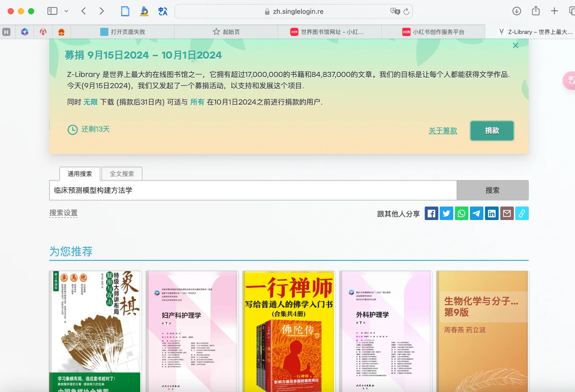The width and height of the screenshot is (575, 392).
Task: Share via the WhatsApp icon
Action: pos(461,213)
